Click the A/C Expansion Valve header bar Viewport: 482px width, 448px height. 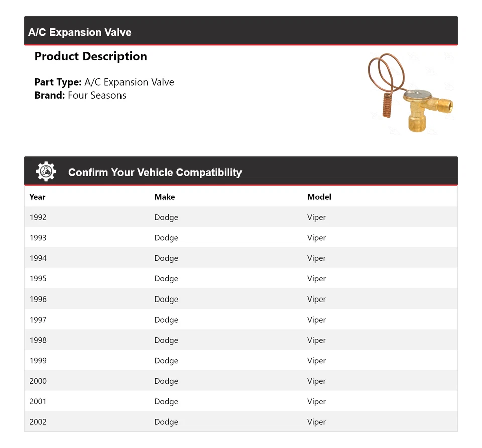[240, 32]
